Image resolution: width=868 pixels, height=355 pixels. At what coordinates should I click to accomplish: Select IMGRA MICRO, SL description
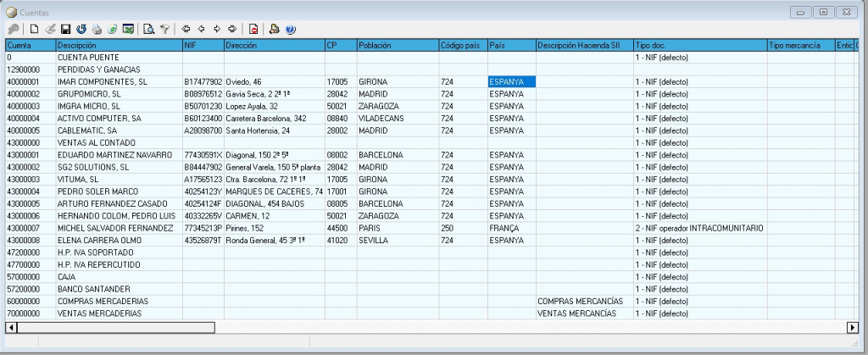click(x=119, y=106)
